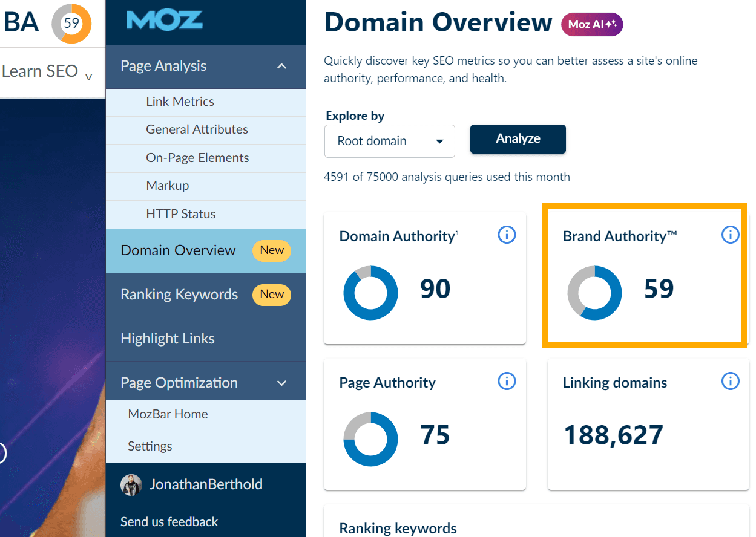Open Highlight Links menu item
756x537 pixels.
[168, 339]
